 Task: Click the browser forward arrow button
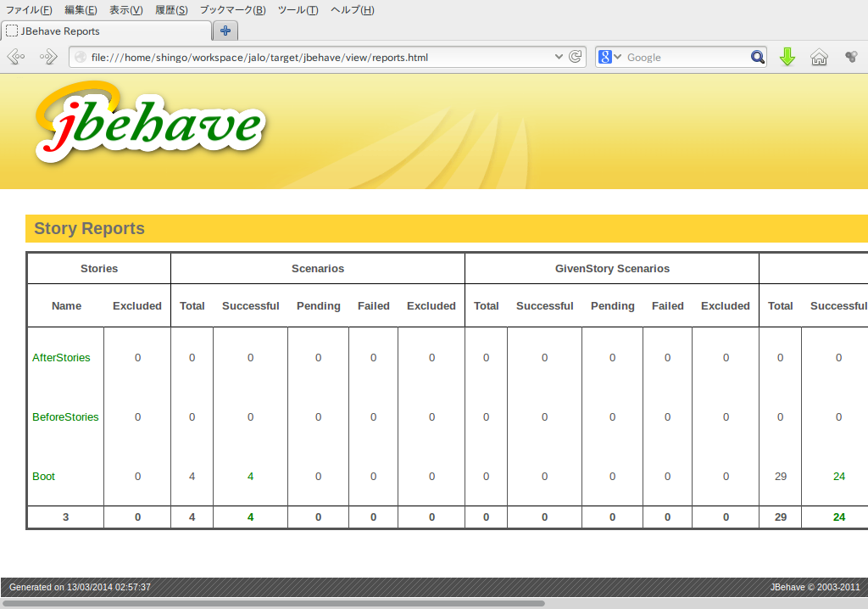(x=48, y=58)
